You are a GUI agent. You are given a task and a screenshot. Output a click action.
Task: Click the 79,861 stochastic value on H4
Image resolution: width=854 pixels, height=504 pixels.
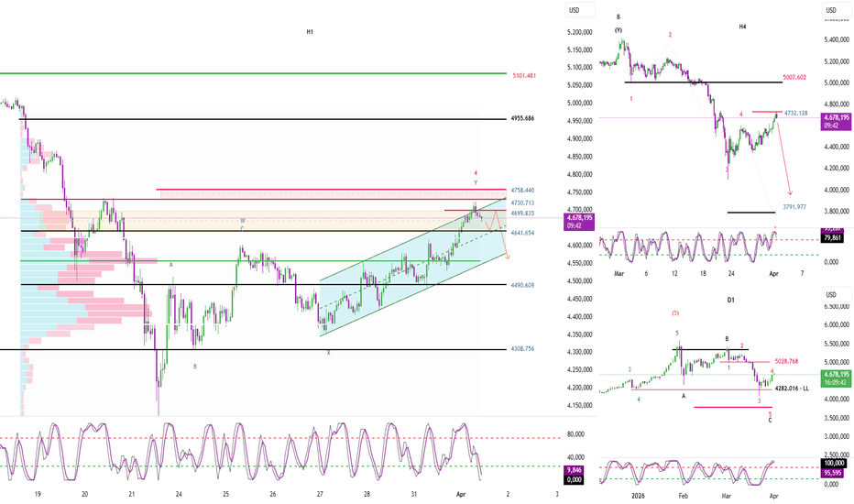point(831,238)
